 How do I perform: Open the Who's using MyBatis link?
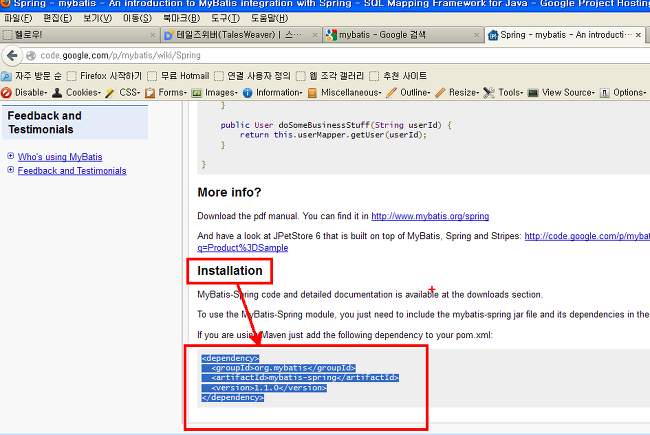tap(60, 157)
